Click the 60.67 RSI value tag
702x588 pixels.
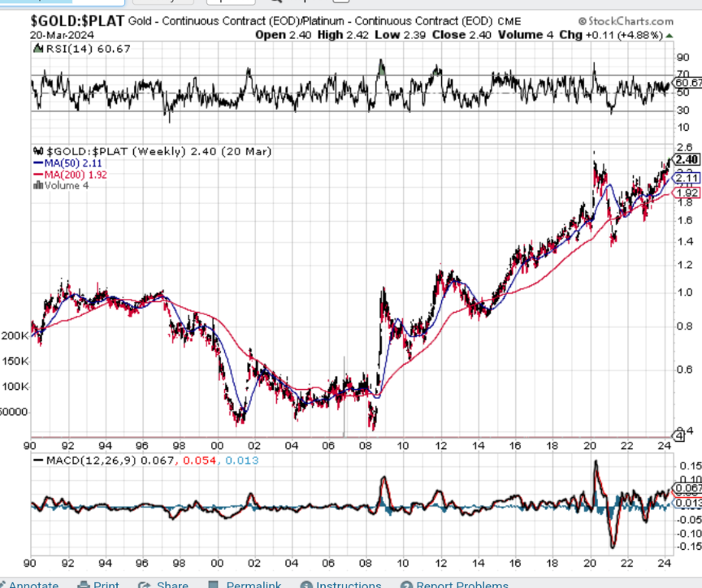(x=687, y=83)
